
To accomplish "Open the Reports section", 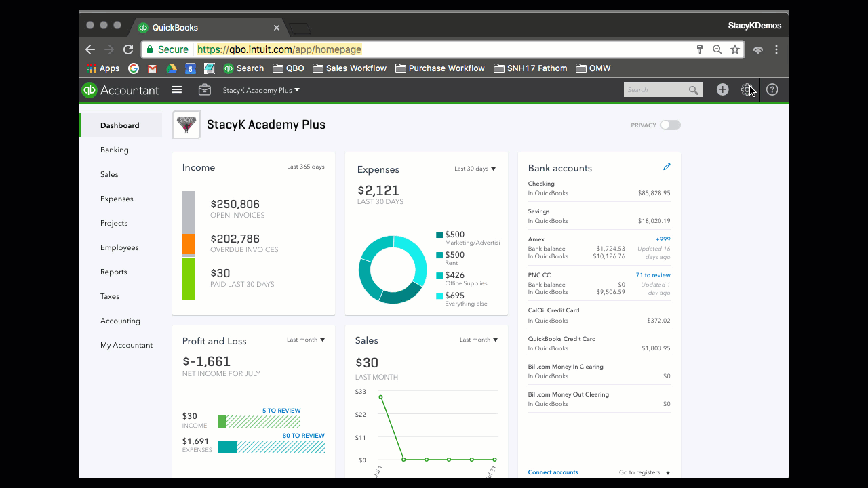I will point(113,271).
